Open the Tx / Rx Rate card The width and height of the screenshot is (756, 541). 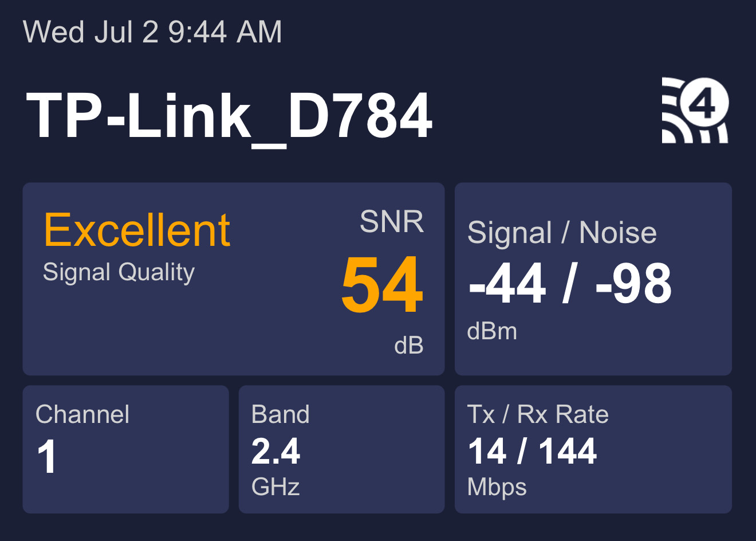coord(593,449)
